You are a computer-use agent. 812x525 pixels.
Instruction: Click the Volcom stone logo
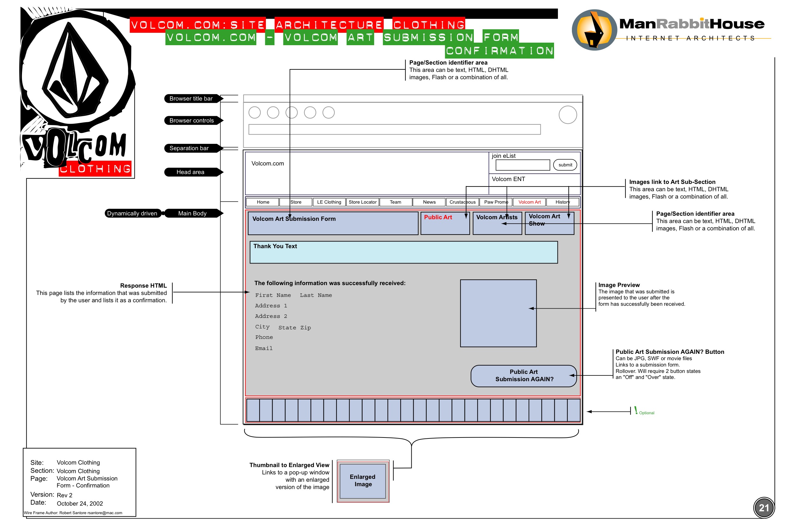tap(75, 70)
